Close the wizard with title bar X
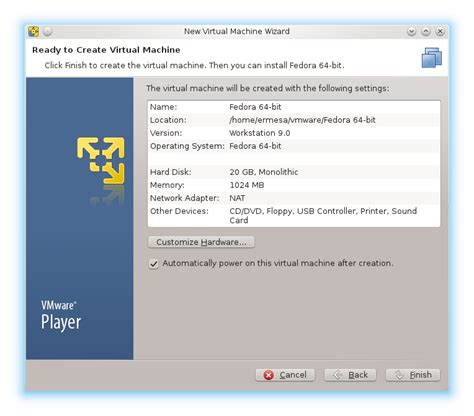Screen dimensions: 474x416 440,31
